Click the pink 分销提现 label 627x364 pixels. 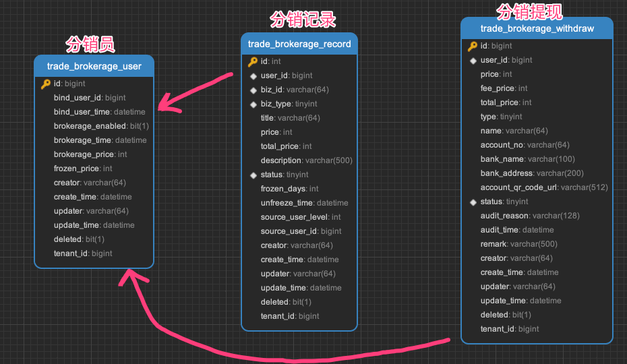coord(529,10)
